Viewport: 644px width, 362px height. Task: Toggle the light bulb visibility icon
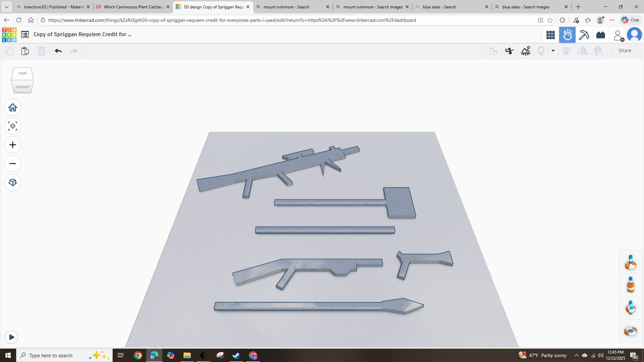(x=541, y=51)
